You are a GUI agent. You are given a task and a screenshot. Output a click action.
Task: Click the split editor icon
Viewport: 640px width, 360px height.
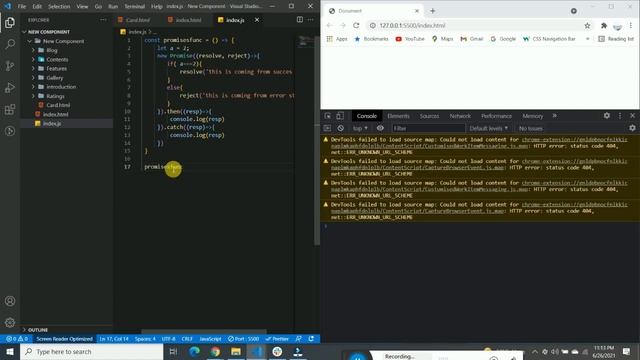[300, 20]
